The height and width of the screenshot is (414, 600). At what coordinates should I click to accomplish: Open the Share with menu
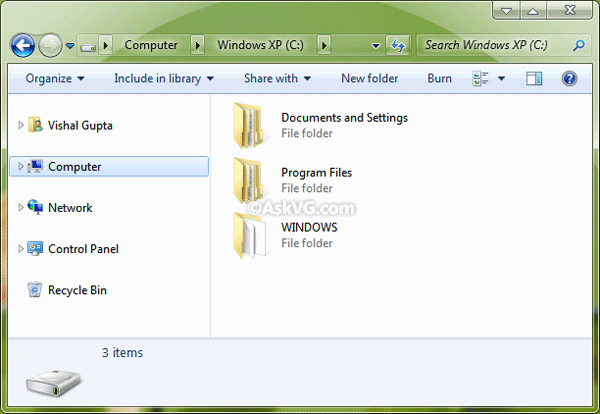[277, 78]
